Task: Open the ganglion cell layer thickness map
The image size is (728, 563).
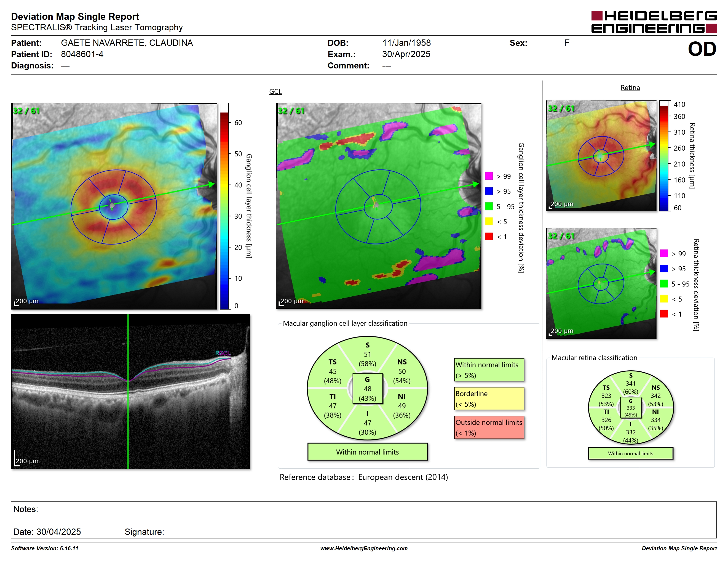Action: coord(114,206)
